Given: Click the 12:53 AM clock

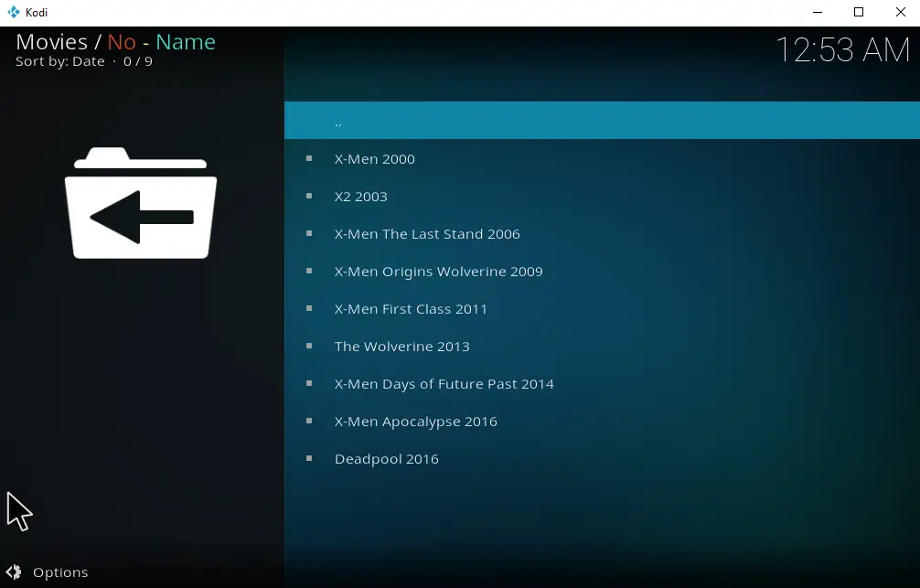Looking at the screenshot, I should point(842,50).
